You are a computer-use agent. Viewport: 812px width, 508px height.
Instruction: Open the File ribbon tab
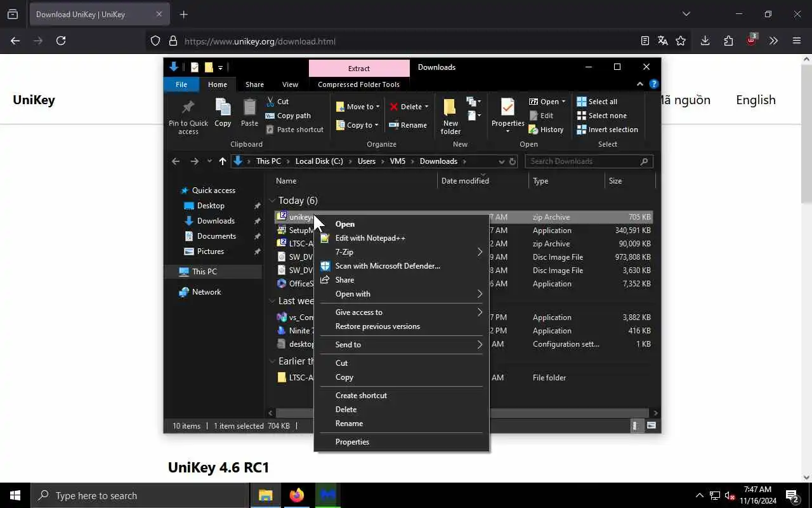(181, 84)
